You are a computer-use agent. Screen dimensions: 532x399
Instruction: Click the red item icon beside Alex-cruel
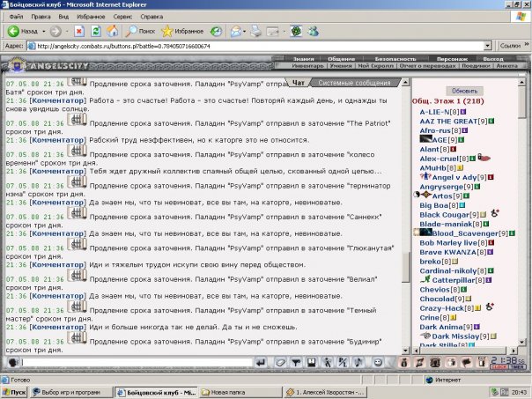484,158
